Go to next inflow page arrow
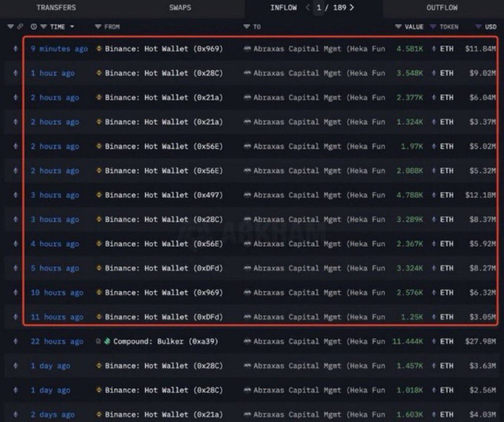The image size is (504, 422). (x=352, y=7)
